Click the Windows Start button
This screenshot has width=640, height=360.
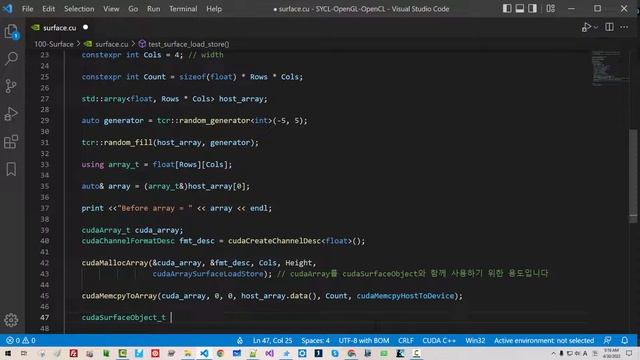pos(8,353)
